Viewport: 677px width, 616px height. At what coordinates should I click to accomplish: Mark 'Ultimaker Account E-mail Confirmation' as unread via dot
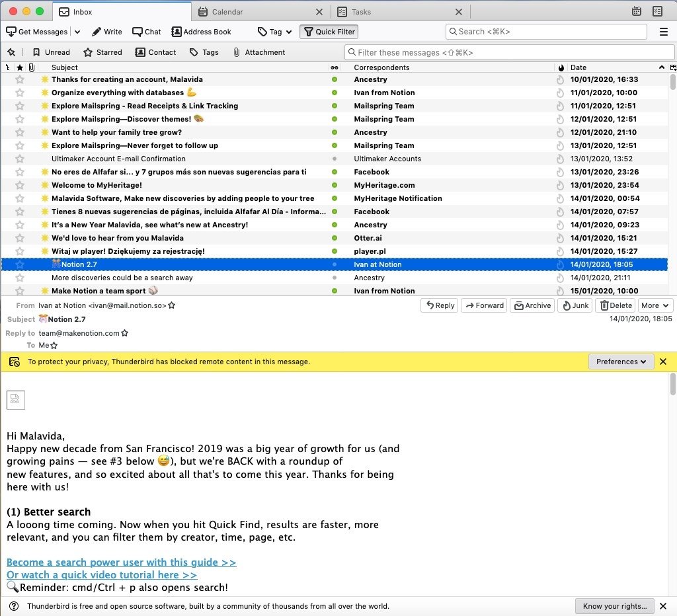point(334,159)
